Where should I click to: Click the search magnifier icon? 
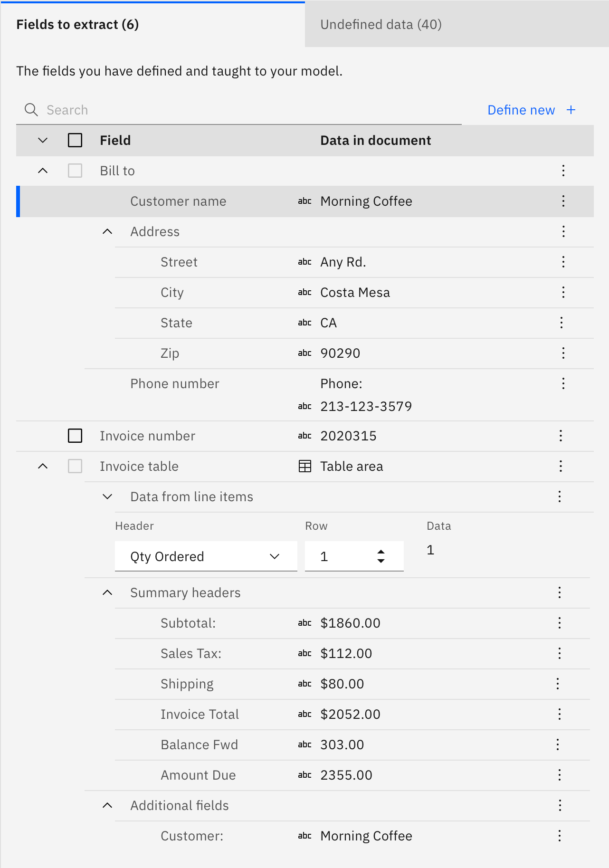pyautogui.click(x=31, y=110)
